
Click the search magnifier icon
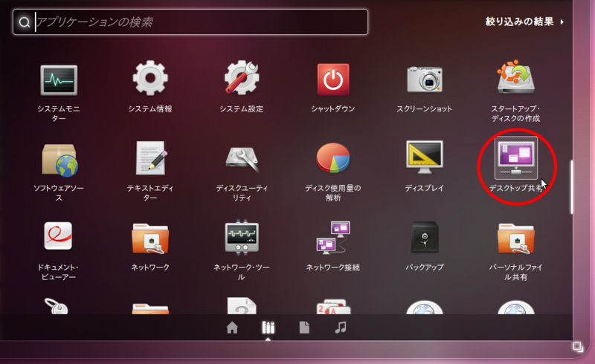25,22
